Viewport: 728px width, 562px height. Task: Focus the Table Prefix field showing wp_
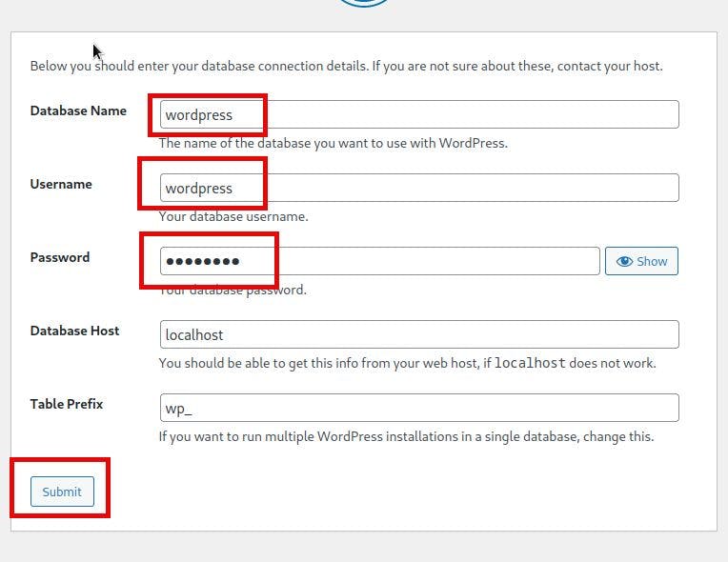pyautogui.click(x=419, y=408)
